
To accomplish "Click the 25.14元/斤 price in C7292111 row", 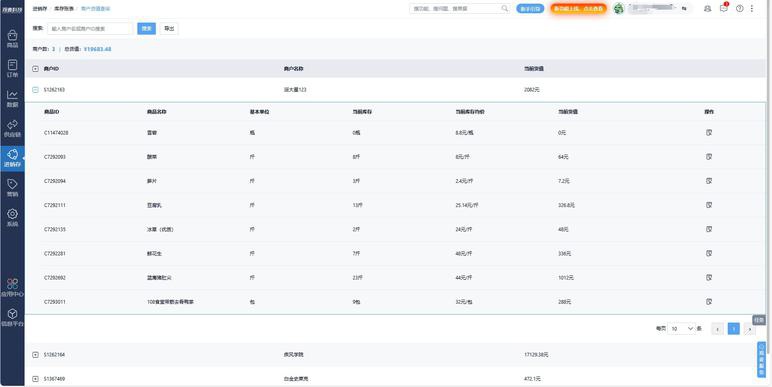I will pyautogui.click(x=467, y=205).
